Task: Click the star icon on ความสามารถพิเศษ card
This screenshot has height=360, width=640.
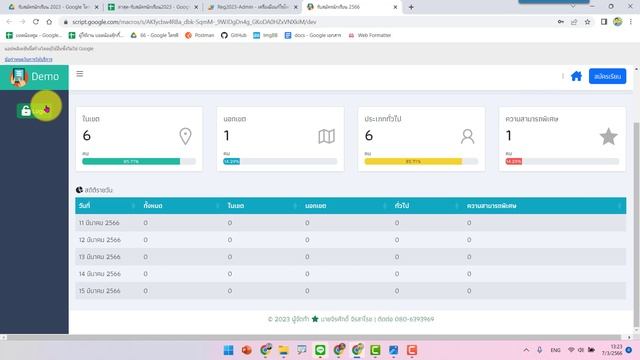Action: click(x=608, y=136)
